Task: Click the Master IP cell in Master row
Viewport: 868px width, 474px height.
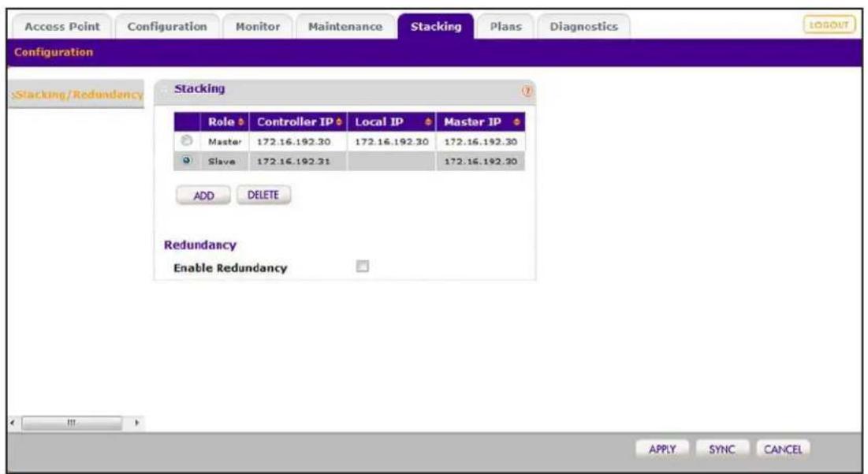Action: click(x=480, y=142)
